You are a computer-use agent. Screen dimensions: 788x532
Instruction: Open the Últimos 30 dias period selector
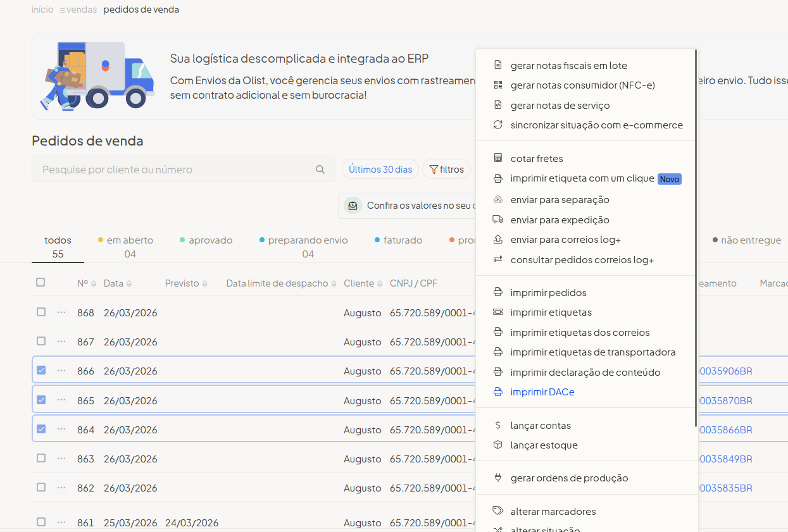click(x=380, y=170)
